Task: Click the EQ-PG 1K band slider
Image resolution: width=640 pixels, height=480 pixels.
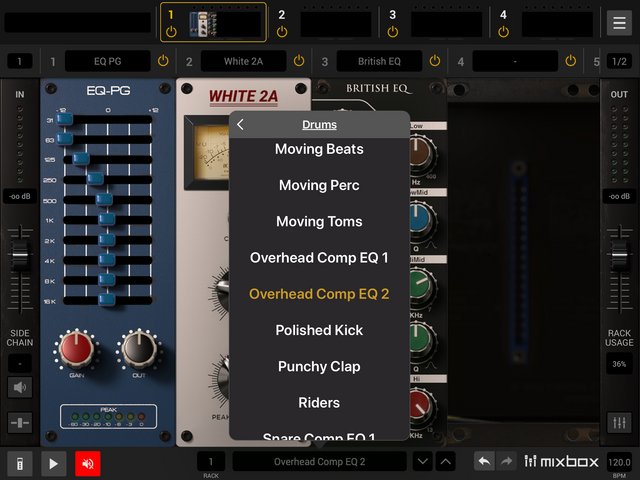Action: 107,219
